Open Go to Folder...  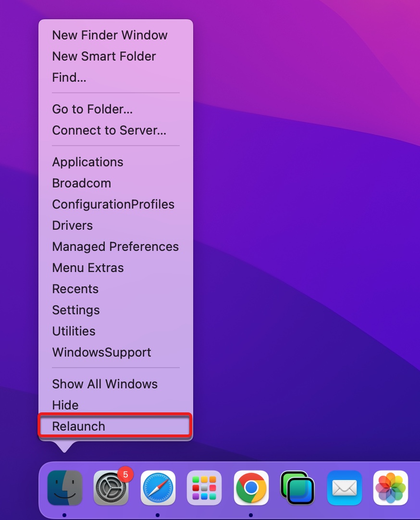coord(92,109)
